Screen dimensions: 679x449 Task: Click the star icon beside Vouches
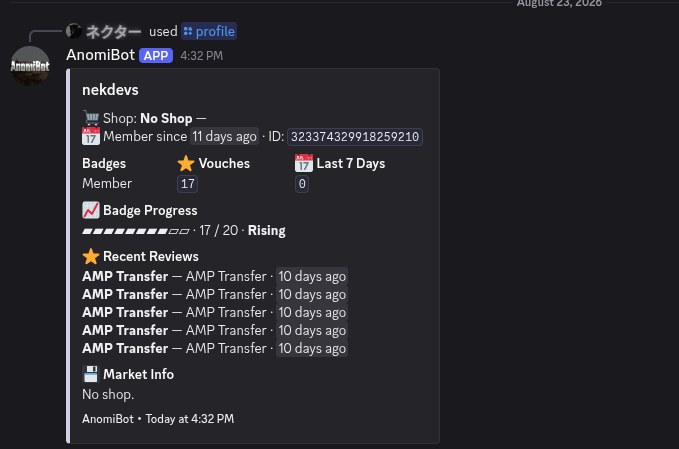[x=186, y=163]
